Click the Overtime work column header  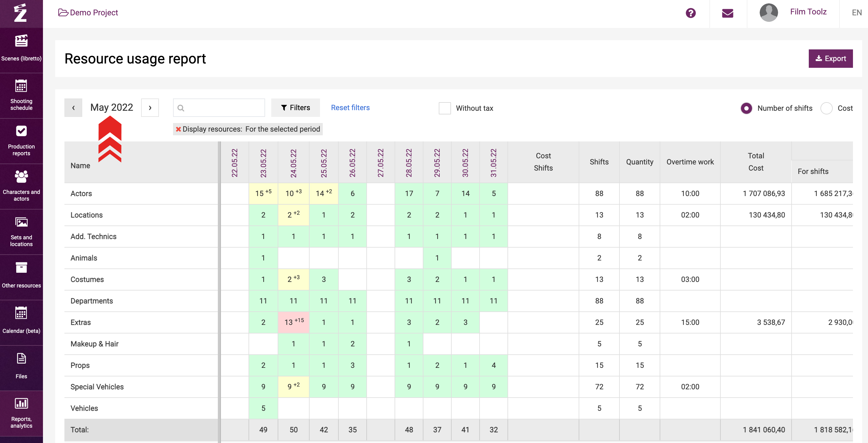[x=690, y=162]
